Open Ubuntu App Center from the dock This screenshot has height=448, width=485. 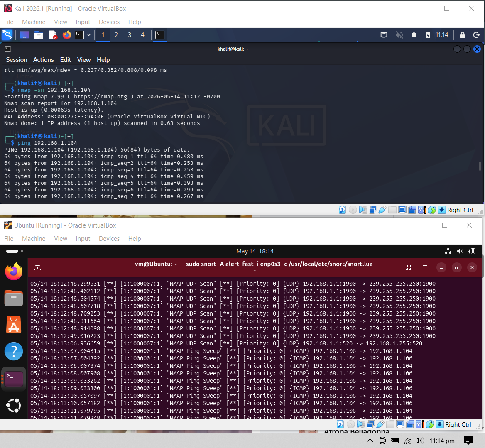tap(14, 325)
